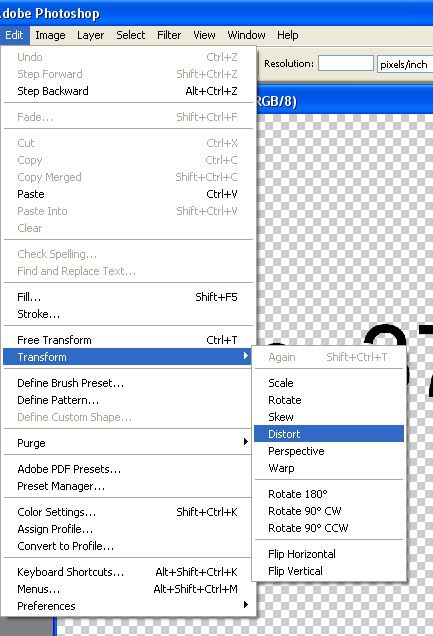Choose Define Pattern...

pyautogui.click(x=129, y=400)
